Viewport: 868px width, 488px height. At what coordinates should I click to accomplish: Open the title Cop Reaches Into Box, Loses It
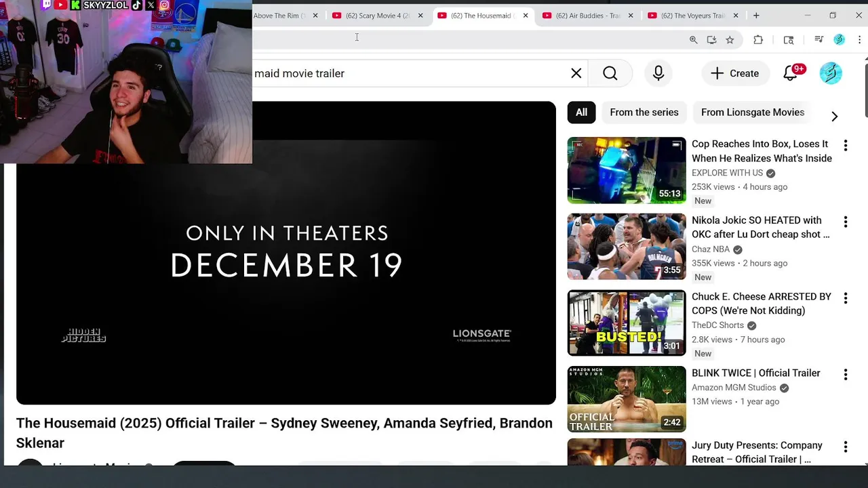click(x=762, y=151)
